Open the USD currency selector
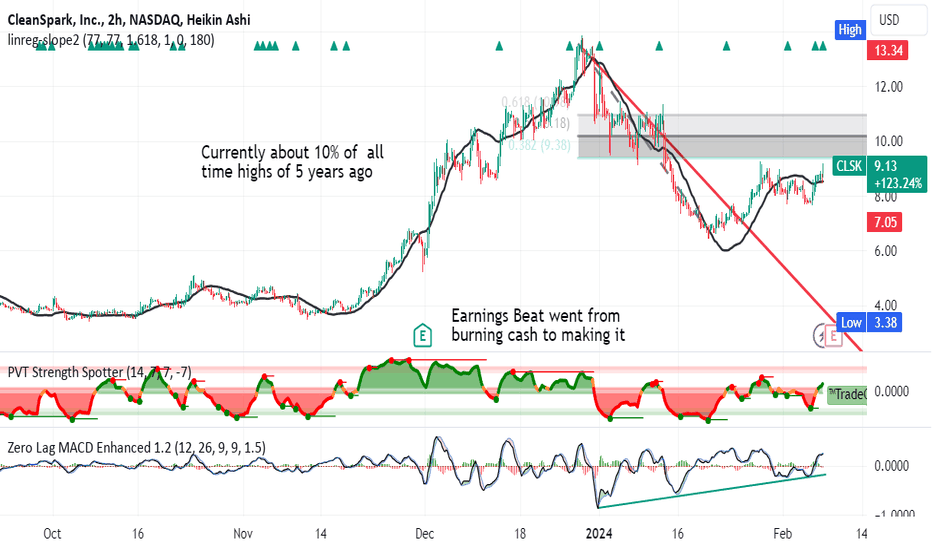Viewport: 932px width, 550px height. [x=898, y=20]
